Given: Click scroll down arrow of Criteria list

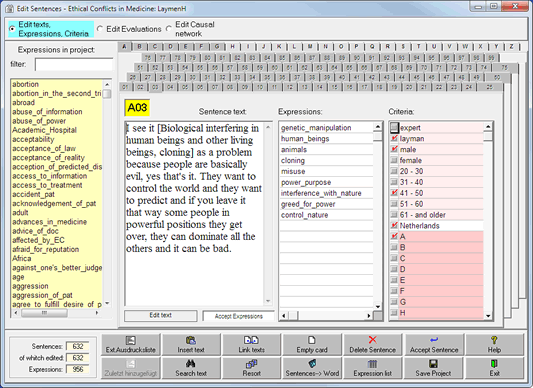Looking at the screenshot, I should tap(488, 316).
